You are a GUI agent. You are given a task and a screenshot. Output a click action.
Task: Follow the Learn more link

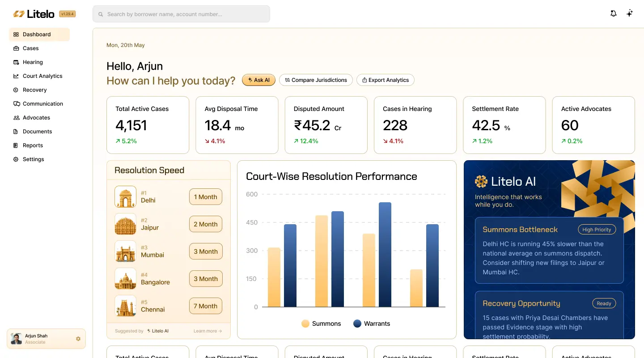pos(208,331)
